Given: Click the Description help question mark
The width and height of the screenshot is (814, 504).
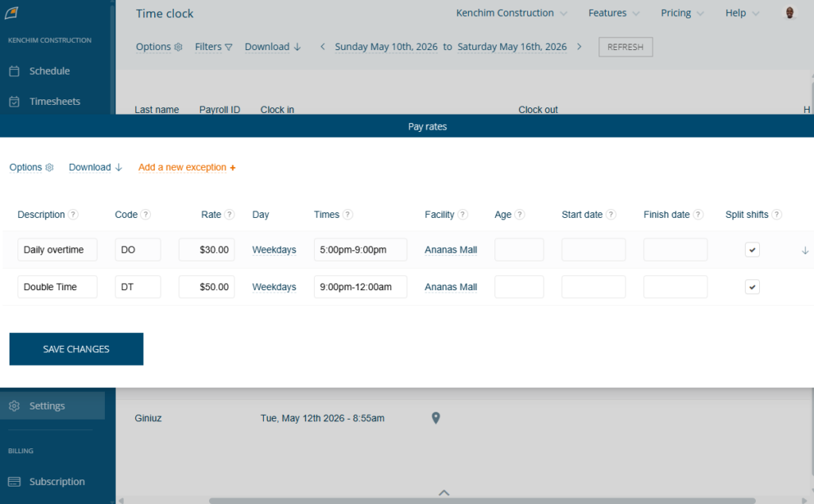Looking at the screenshot, I should (73, 215).
